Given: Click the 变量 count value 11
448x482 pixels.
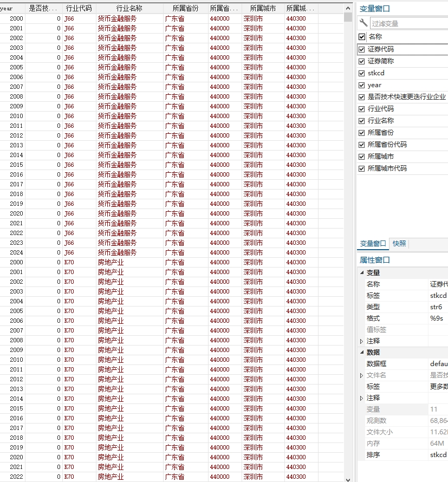Looking at the screenshot, I should point(433,409).
